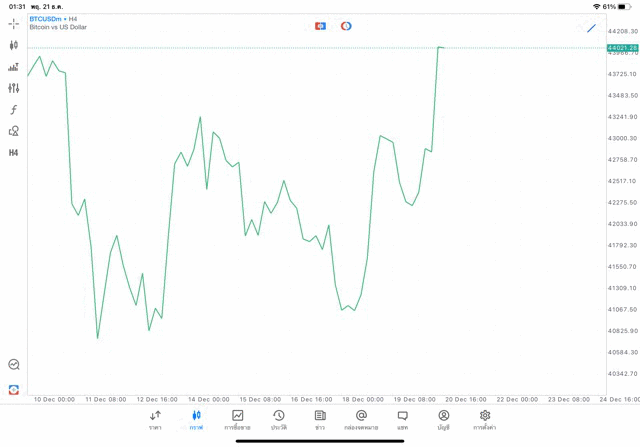Image resolution: width=640 pixels, height=447 pixels.
Task: Open the แชท (Chat) tab
Action: 402,419
